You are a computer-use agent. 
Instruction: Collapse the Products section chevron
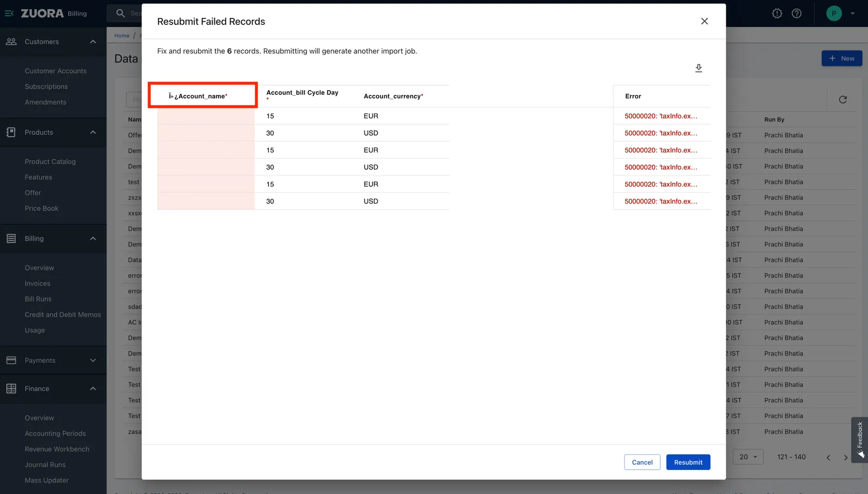[x=93, y=132]
